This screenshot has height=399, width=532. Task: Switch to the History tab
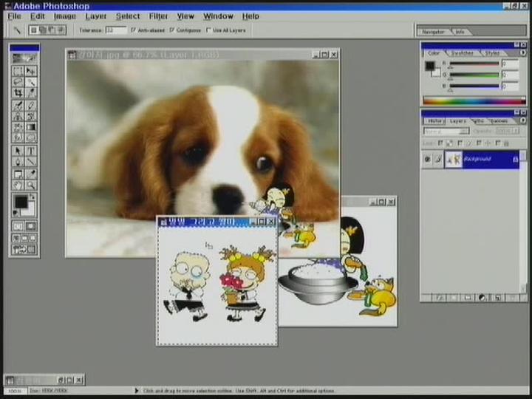pos(434,120)
